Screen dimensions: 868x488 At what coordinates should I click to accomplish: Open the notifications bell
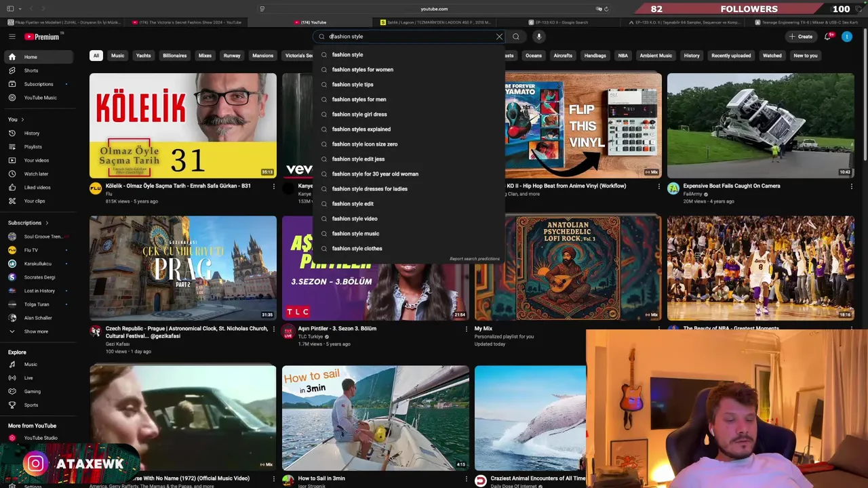827,37
